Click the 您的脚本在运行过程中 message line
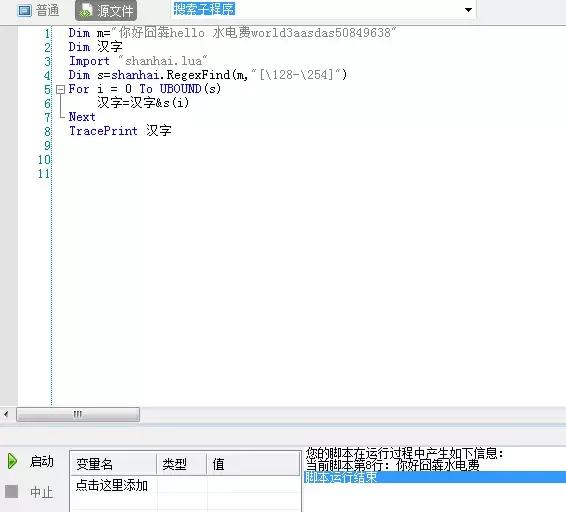Viewport: 566px width, 512px height. pos(404,453)
